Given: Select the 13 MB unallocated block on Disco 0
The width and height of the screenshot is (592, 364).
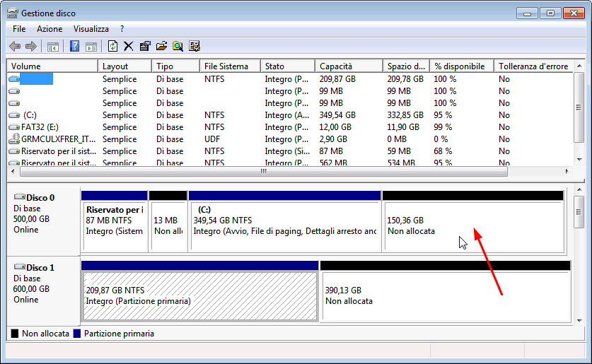Looking at the screenshot, I should coord(168,221).
